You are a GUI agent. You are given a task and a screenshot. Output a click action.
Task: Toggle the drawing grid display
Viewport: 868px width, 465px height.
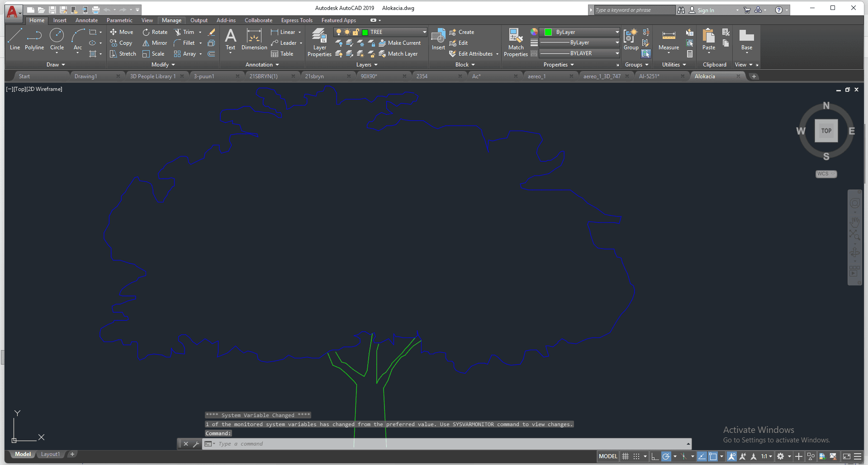pyautogui.click(x=625, y=456)
